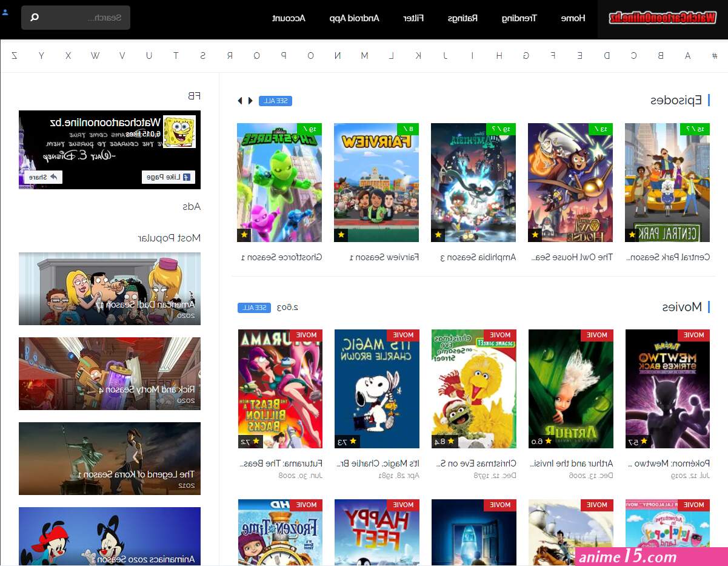Click the Watchcartoononline.bz Facebook page name
The height and width of the screenshot is (566, 728).
pyautogui.click(x=105, y=123)
